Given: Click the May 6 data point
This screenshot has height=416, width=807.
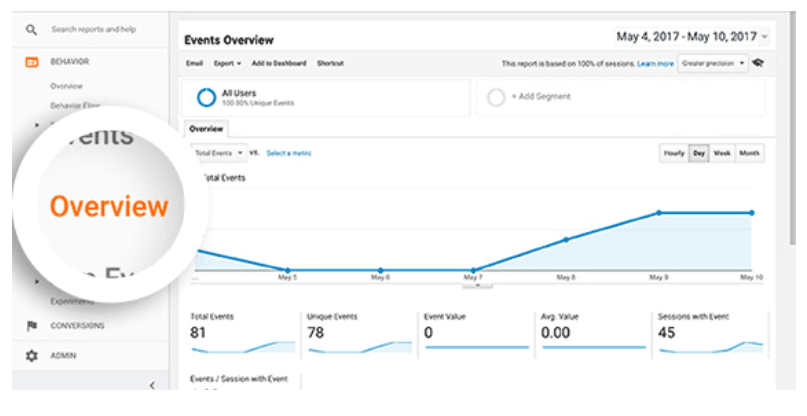Looking at the screenshot, I should click(380, 270).
